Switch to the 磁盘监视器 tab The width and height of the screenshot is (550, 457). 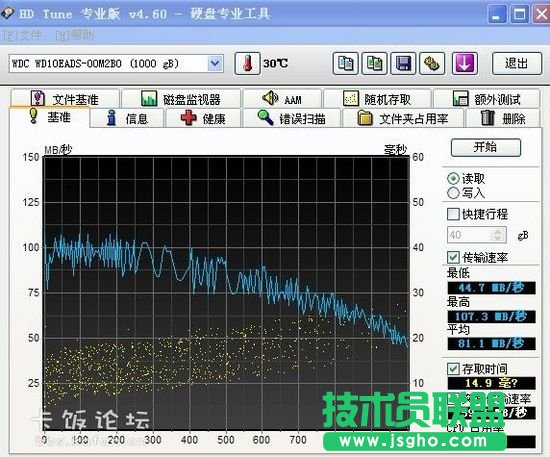coord(181,99)
